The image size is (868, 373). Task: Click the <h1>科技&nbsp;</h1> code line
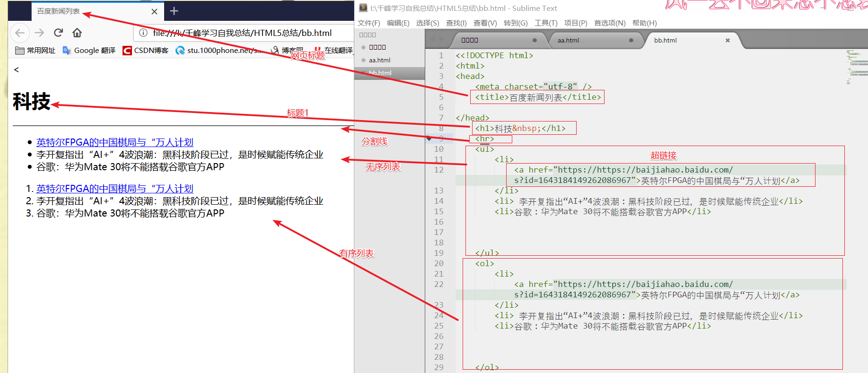[520, 128]
